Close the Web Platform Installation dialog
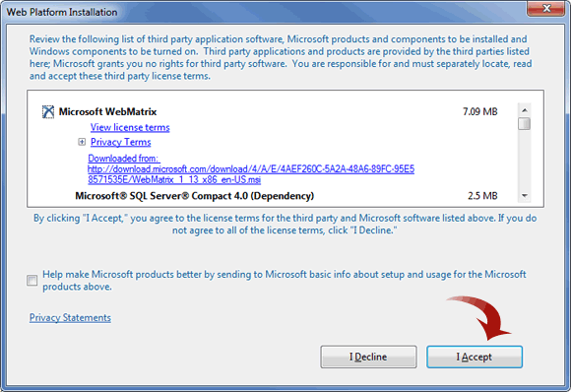Viewport: 571px width, 392px height. click(545, 9)
